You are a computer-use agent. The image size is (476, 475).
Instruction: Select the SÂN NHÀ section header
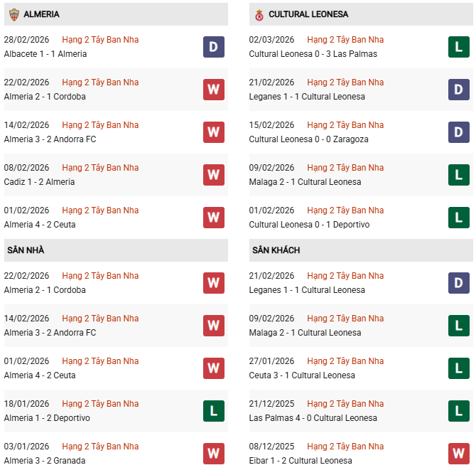[x=26, y=250]
